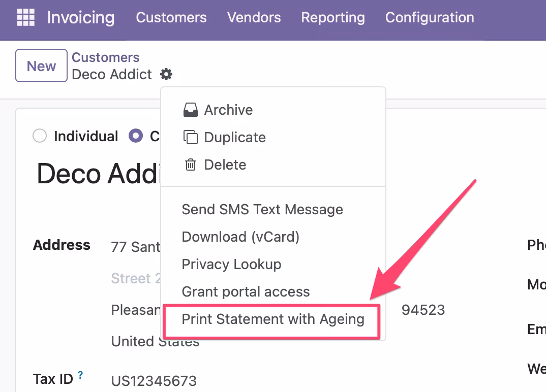
Task: Click the Duplicate copy icon
Action: tap(191, 137)
